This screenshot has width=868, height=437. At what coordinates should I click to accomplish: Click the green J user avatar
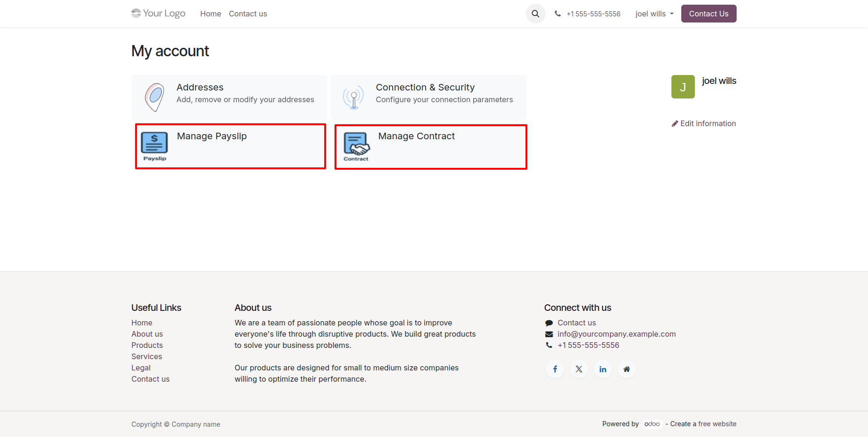[683, 87]
